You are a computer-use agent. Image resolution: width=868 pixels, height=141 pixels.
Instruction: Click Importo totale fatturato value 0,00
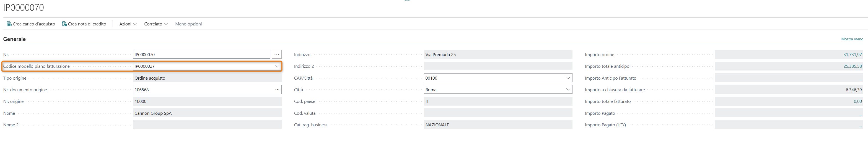tap(857, 101)
